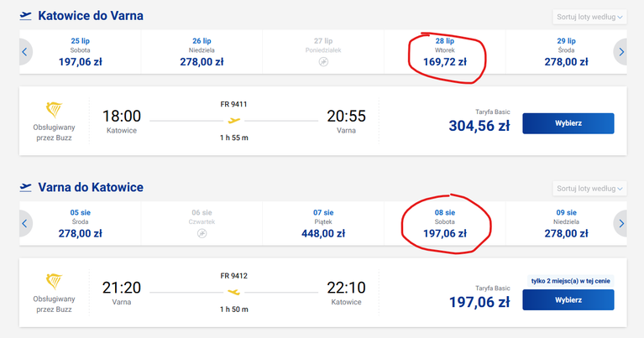Click Wybierz for the 304,56 zł flight
The height and width of the screenshot is (338, 644).
[x=568, y=123]
